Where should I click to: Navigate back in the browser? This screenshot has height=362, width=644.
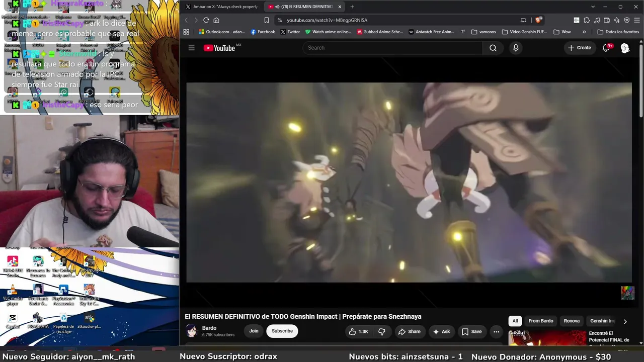[x=186, y=20]
